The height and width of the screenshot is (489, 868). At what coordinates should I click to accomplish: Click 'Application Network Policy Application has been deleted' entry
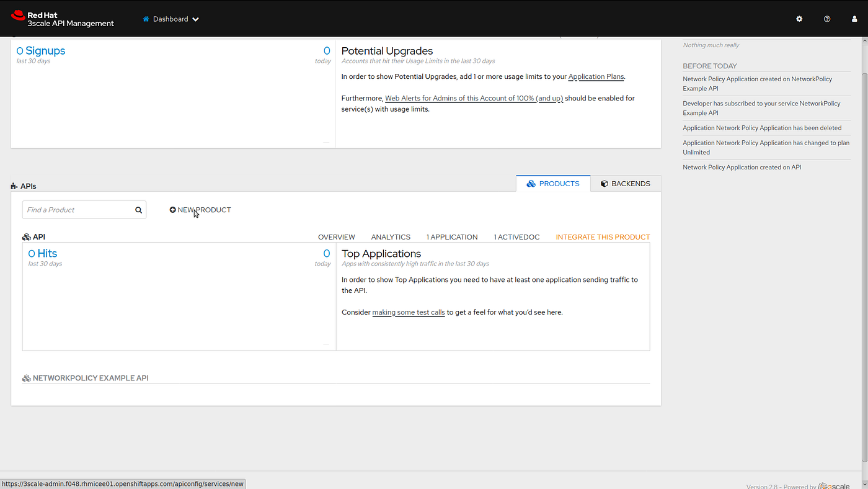762,128
